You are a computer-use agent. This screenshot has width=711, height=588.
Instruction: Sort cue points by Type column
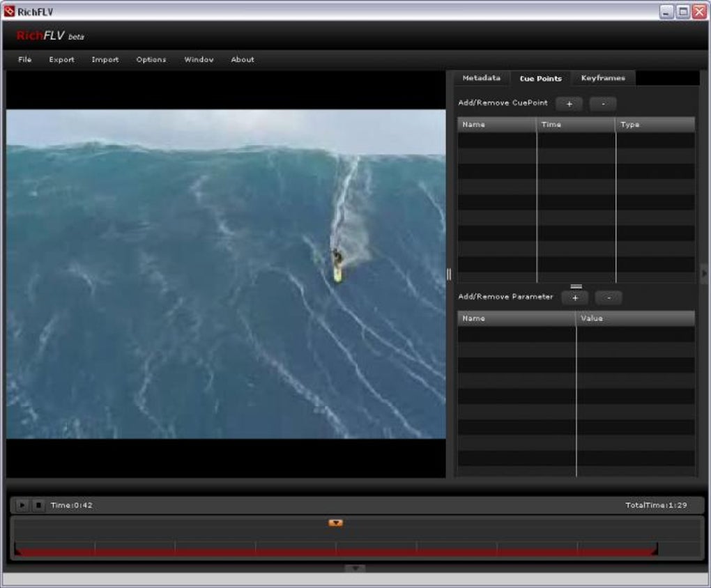coord(655,125)
